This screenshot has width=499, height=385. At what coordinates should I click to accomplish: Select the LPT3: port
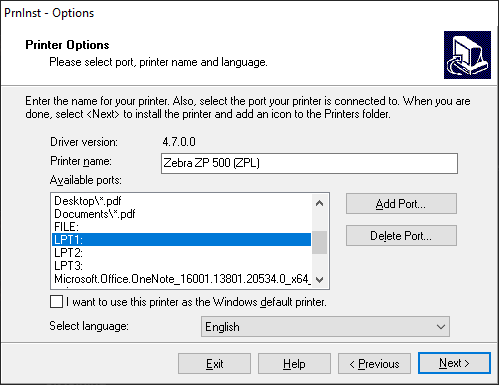pos(182,266)
